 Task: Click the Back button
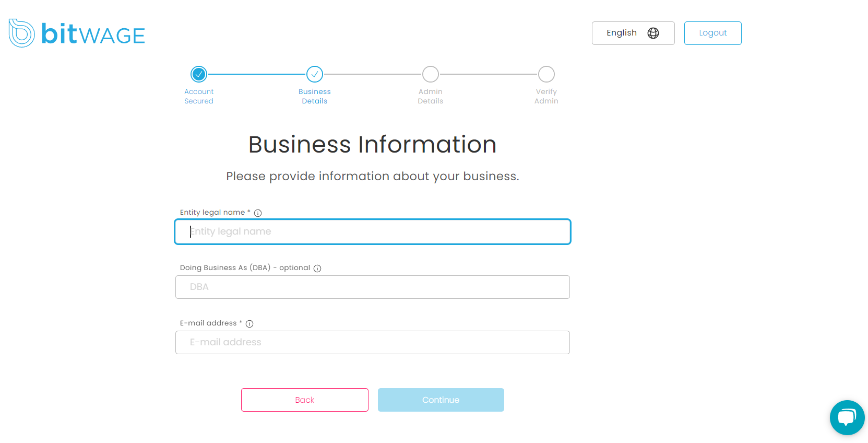pyautogui.click(x=305, y=400)
